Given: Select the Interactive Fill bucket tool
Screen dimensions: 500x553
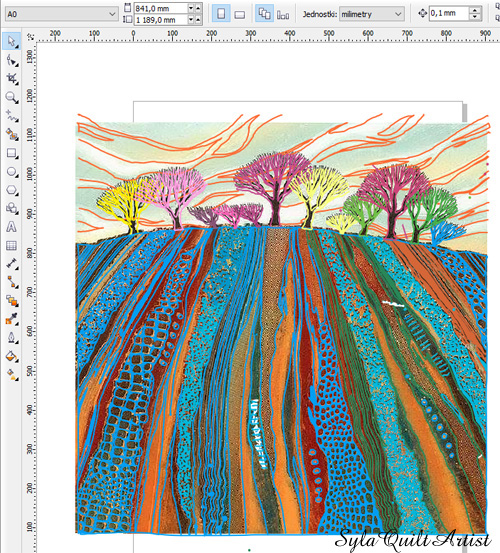Looking at the screenshot, I should point(12,357).
